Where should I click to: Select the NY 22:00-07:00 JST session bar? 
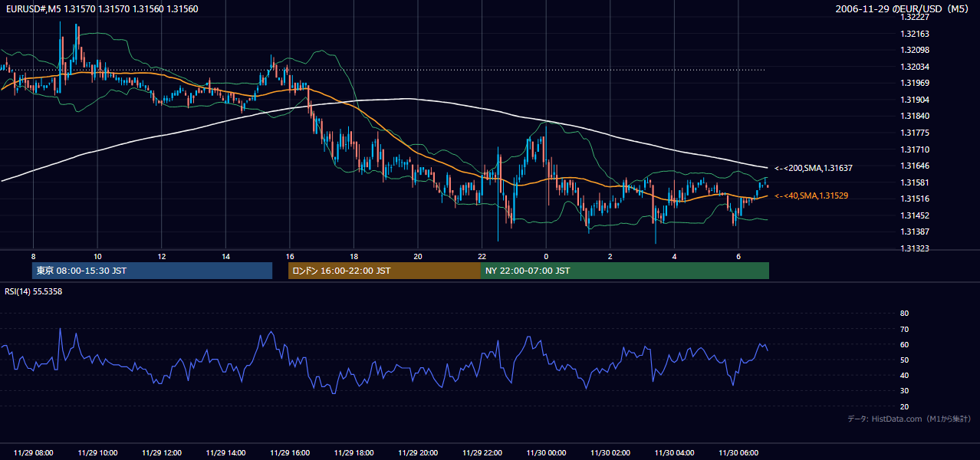click(625, 271)
